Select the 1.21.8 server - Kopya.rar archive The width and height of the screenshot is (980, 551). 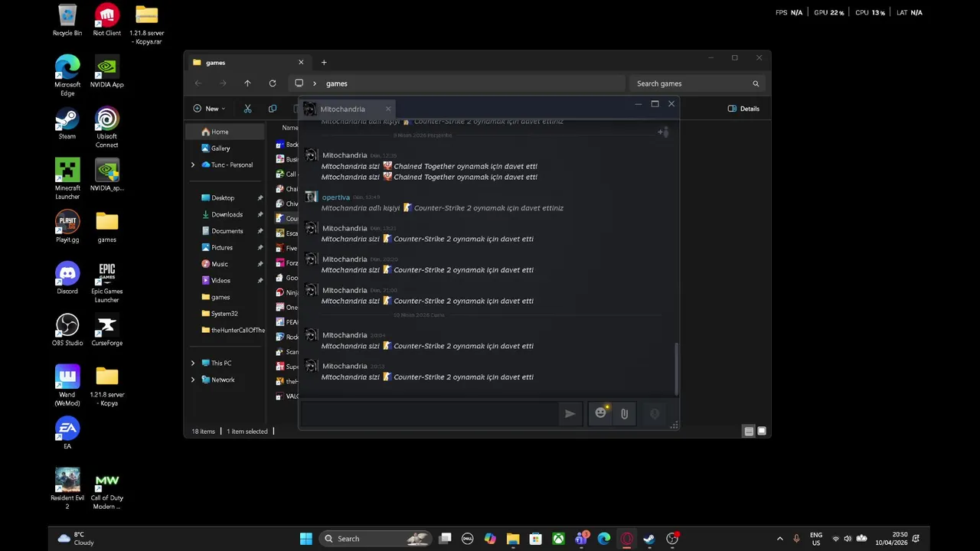[146, 24]
